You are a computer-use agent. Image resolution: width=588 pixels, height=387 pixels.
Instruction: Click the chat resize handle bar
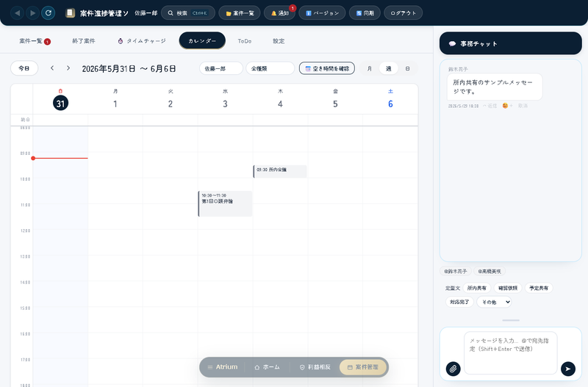(511, 320)
